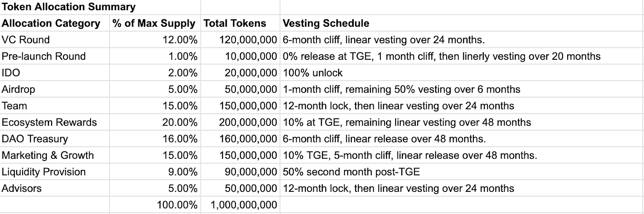The image size is (644, 214).
Task: Select the Token Allocation Summary title cell
Action: click(x=100, y=7)
